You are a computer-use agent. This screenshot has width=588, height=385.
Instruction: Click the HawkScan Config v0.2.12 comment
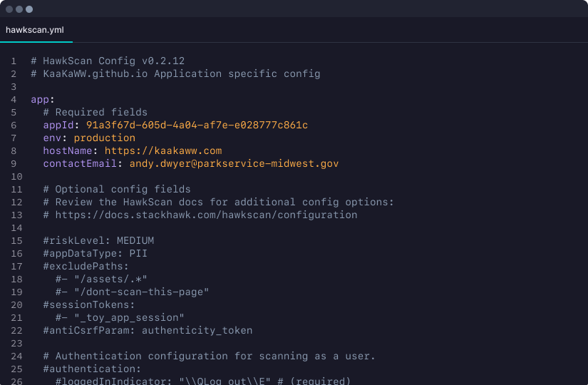[x=108, y=61]
